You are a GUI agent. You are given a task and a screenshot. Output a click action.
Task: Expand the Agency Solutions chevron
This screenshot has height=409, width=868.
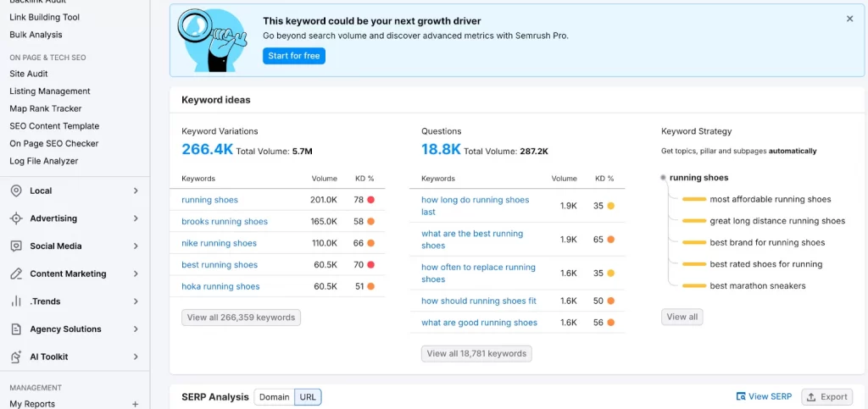[136, 329]
